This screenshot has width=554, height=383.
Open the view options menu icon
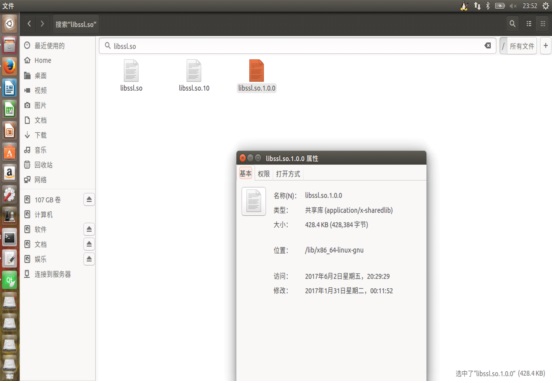(543, 24)
